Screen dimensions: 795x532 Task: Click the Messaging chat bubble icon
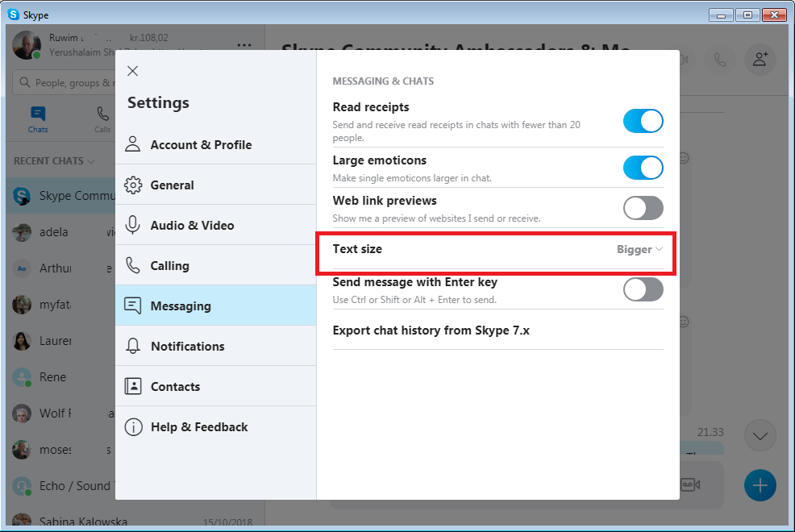[x=133, y=305]
